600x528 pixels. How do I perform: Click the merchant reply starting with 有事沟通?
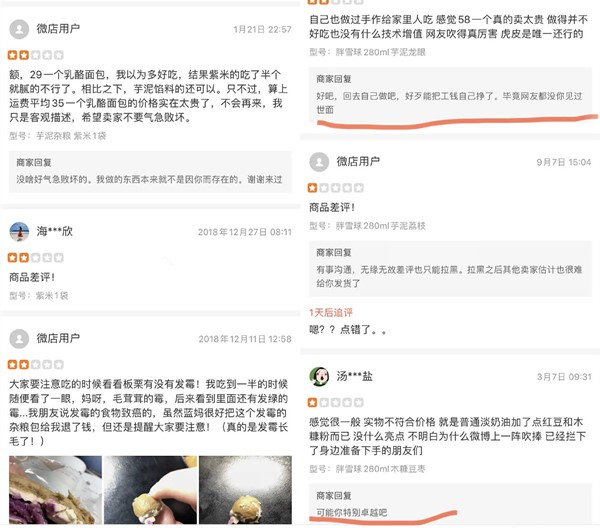point(449,276)
